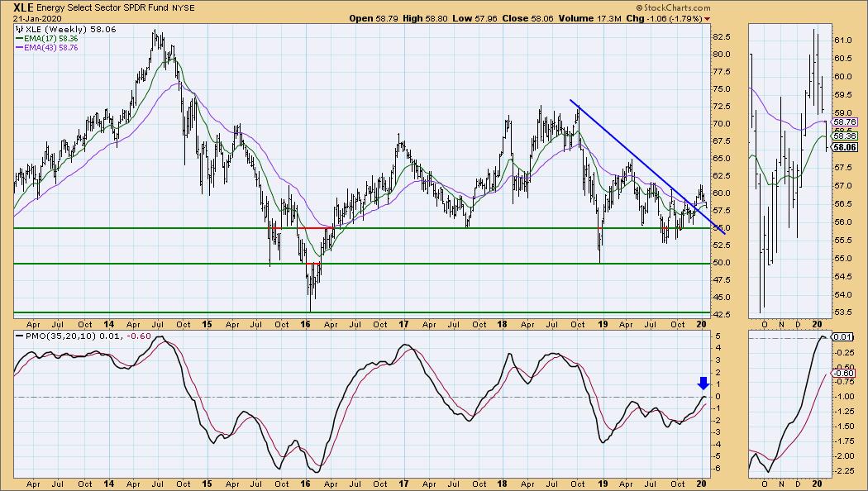
Task: Click the High 58.80 value
Action: 423,18
